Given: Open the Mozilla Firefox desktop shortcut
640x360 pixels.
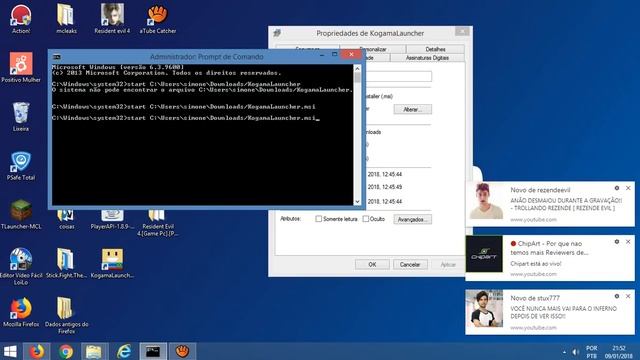Looking at the screenshot, I should 21,313.
